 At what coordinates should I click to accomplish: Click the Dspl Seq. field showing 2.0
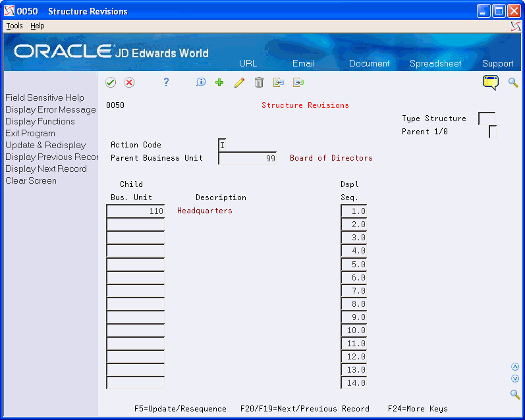[354, 224]
